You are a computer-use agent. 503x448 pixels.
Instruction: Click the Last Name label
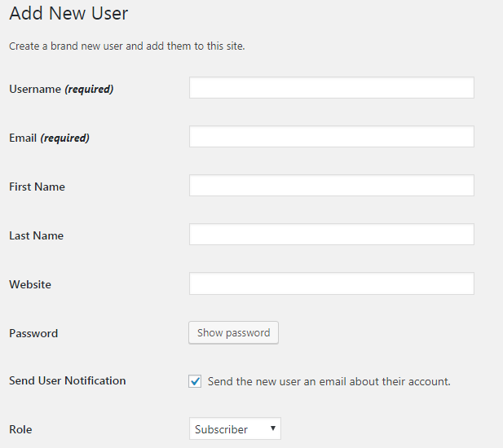point(36,235)
